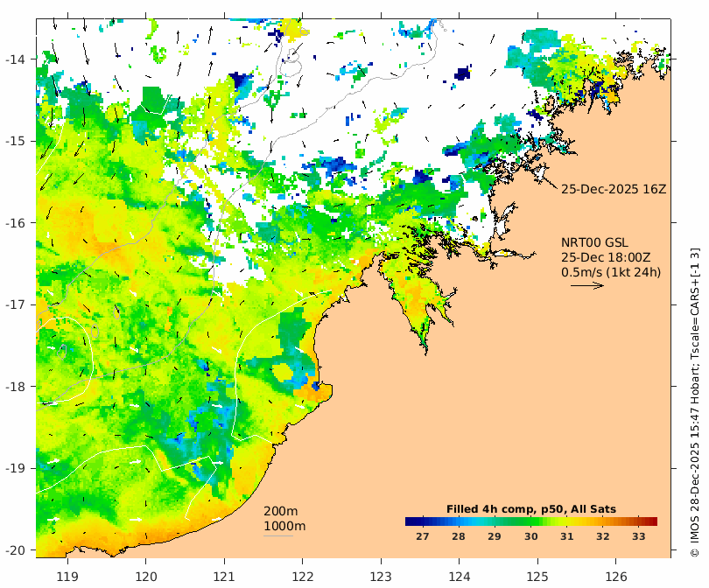The height and width of the screenshot is (588, 709).
Task: Click longitude axis label 122
Action: [303, 577]
